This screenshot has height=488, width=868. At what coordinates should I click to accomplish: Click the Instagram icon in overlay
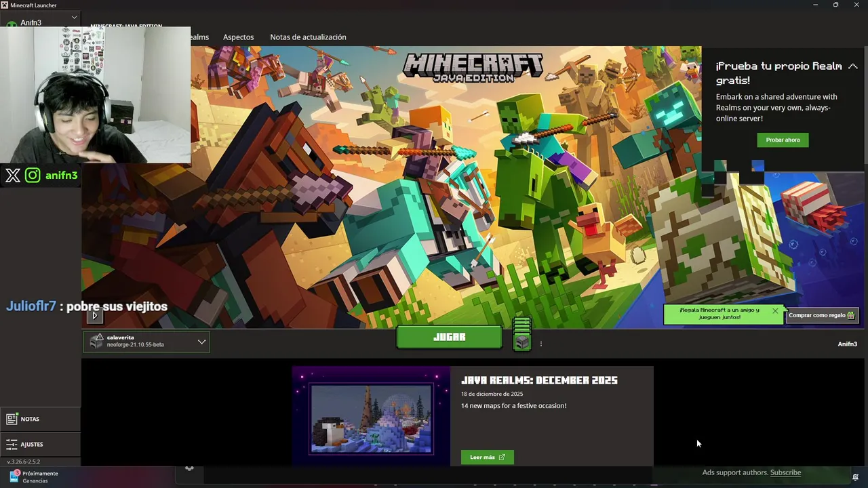(x=33, y=176)
